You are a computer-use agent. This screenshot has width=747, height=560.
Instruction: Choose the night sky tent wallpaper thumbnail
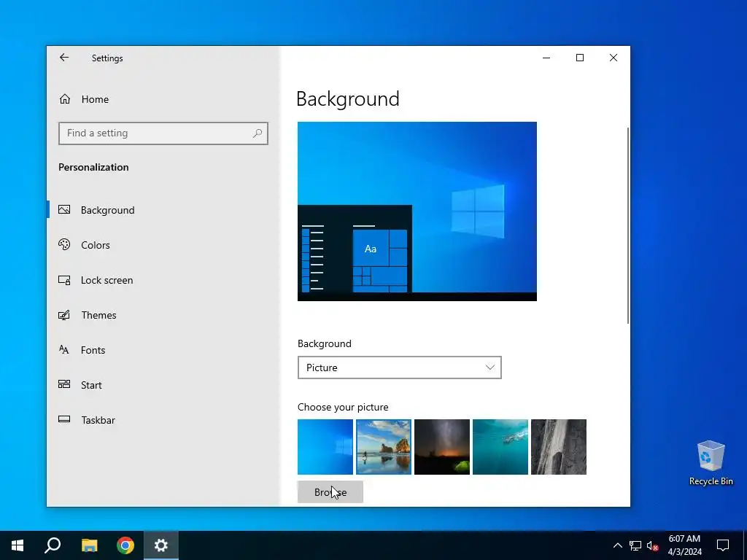pos(442,447)
